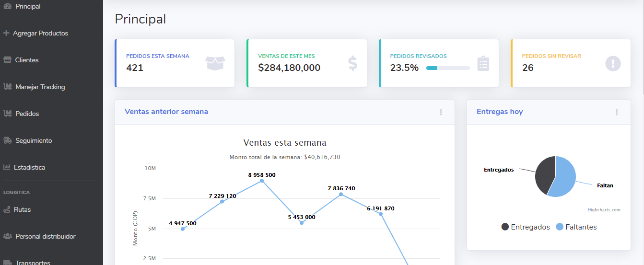Click the 4 947 500 data point
Viewport: 644px width, 265px height.
(x=183, y=229)
